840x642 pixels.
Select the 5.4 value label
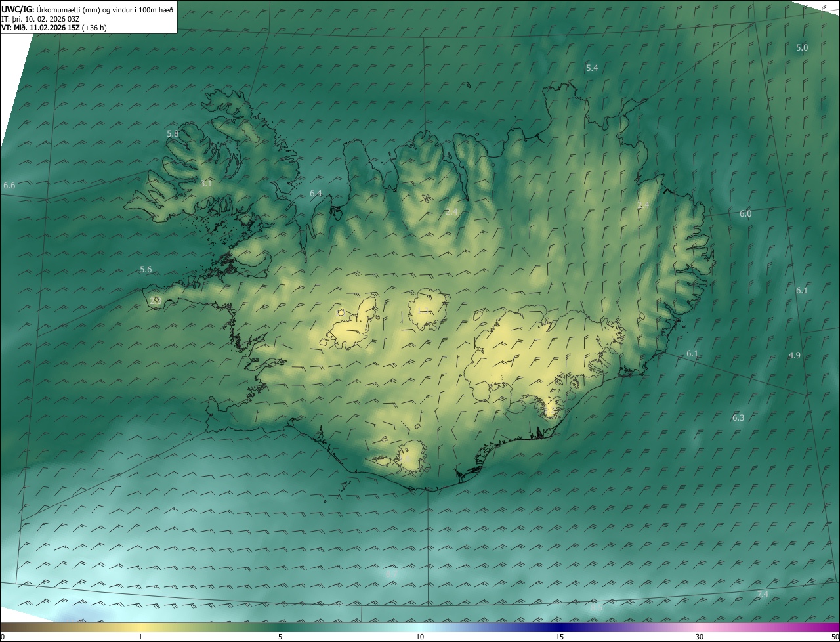[x=592, y=68]
